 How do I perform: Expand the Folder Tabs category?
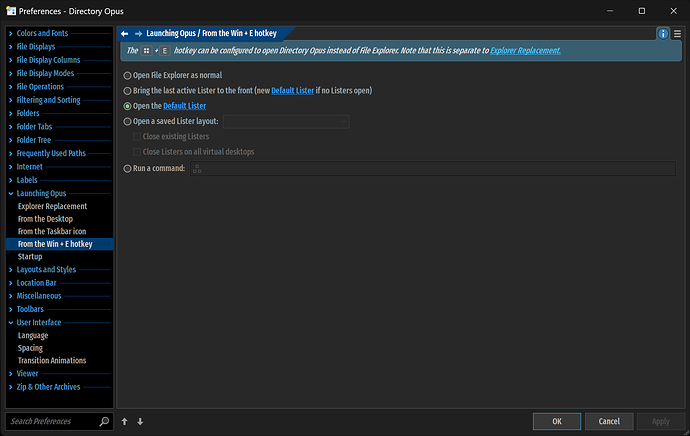[11, 127]
